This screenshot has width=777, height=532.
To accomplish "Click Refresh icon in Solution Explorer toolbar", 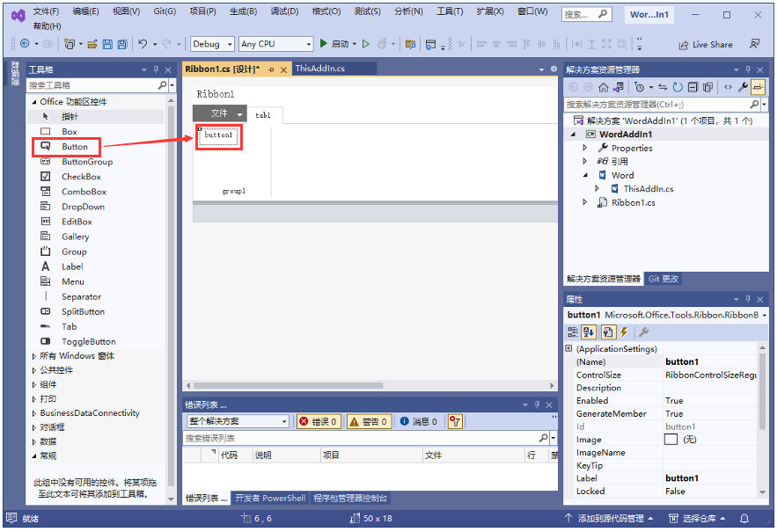I will coord(678,88).
